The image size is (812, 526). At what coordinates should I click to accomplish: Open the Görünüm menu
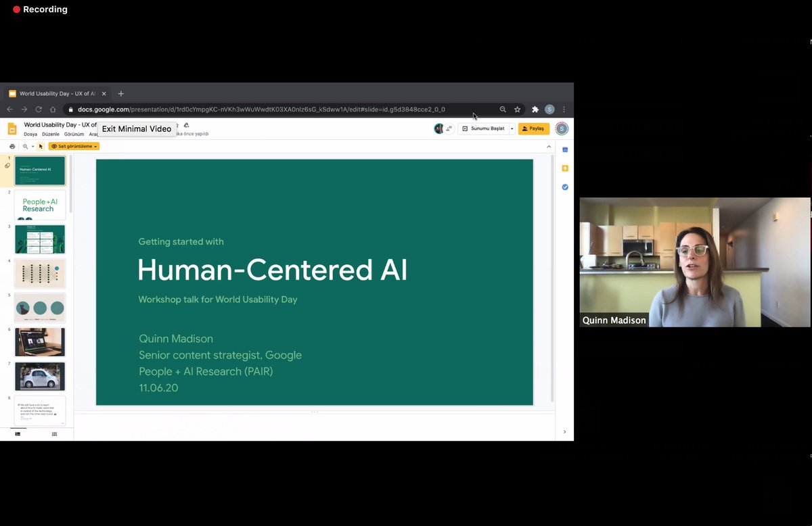[x=74, y=135]
